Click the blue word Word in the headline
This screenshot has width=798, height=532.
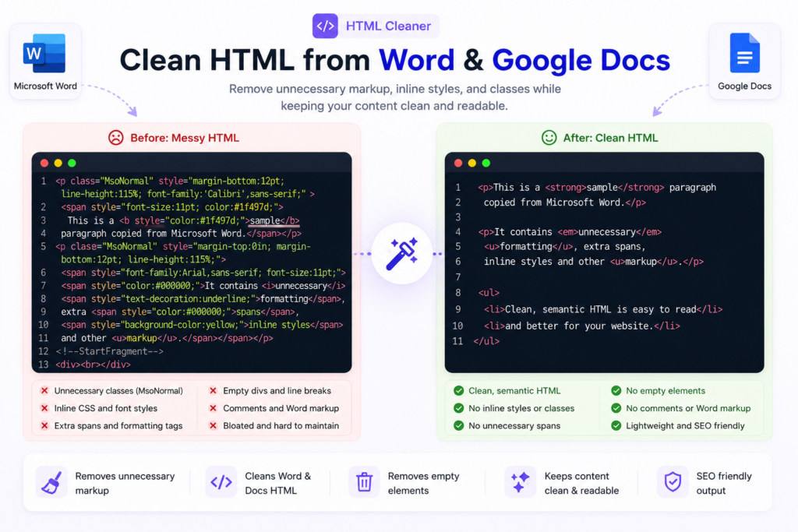pyautogui.click(x=417, y=60)
